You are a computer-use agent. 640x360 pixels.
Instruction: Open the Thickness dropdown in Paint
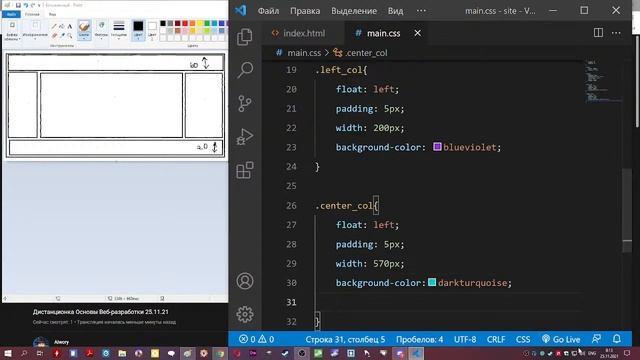pyautogui.click(x=119, y=31)
